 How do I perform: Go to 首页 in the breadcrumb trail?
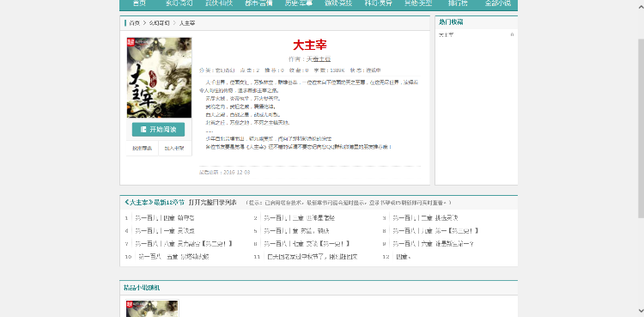[x=134, y=23]
